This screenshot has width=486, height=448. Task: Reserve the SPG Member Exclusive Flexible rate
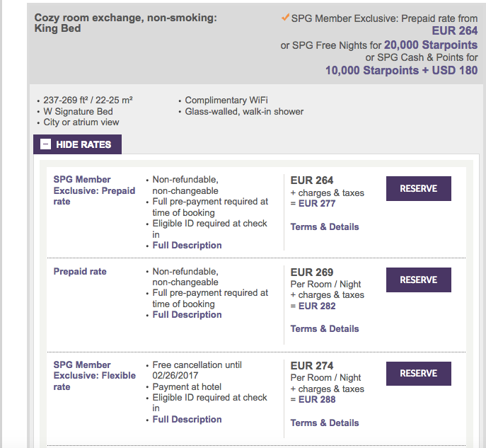click(x=418, y=374)
